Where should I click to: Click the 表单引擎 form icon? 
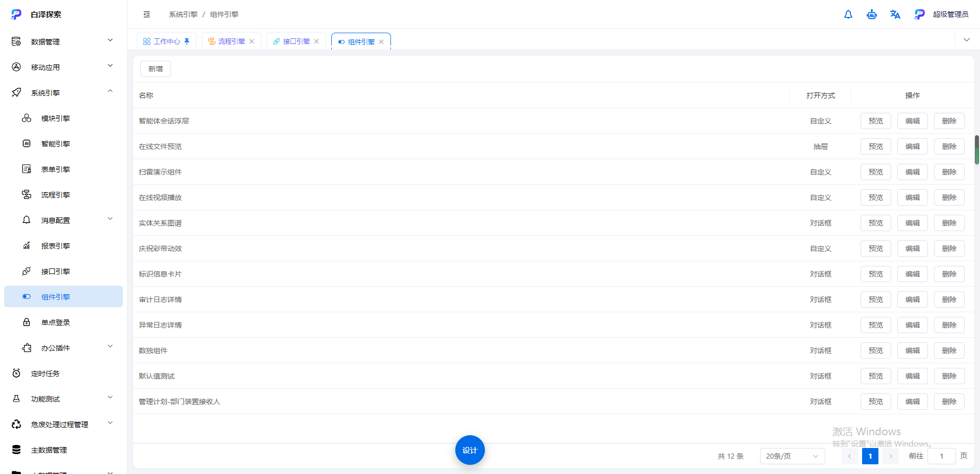pyautogui.click(x=27, y=169)
